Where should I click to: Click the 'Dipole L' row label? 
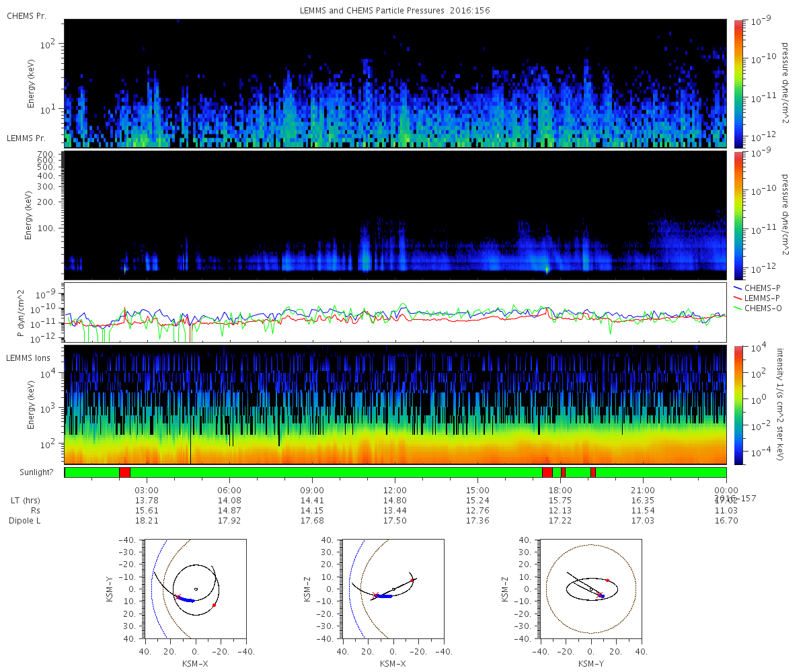point(26,521)
